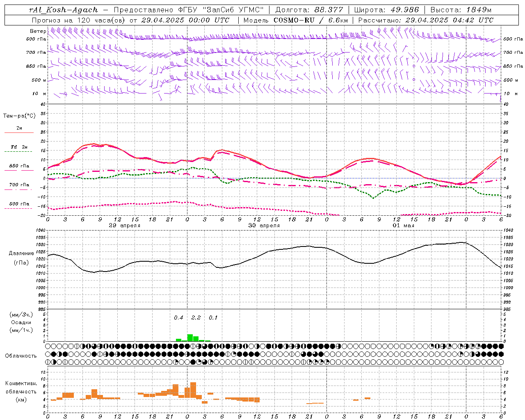Click the Широта: 49.986 value
Screen dimensions: 525x420
pyautogui.click(x=386, y=10)
